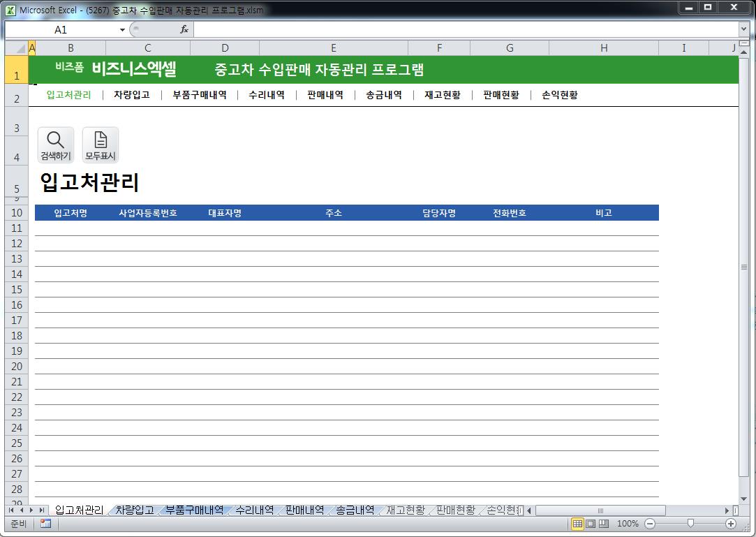The width and height of the screenshot is (756, 537).
Task: Select the 판매내역 sheet tab
Action: [305, 510]
